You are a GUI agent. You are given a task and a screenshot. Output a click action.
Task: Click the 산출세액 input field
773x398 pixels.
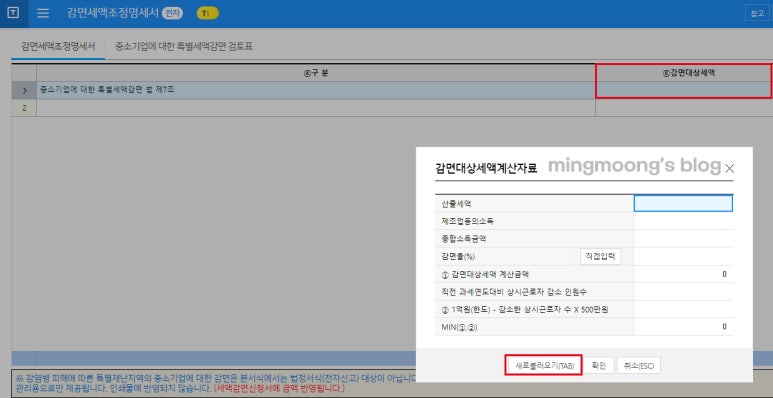point(683,203)
